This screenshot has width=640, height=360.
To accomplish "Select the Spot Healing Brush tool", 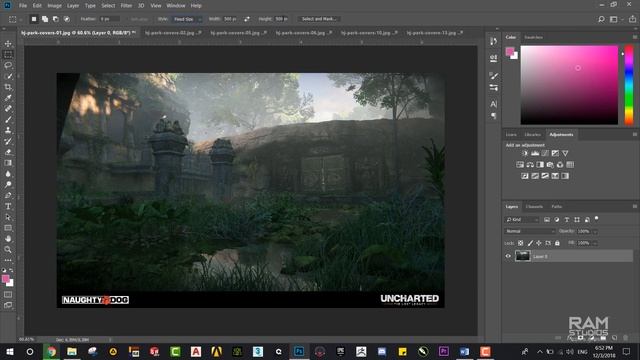I will (x=8, y=109).
